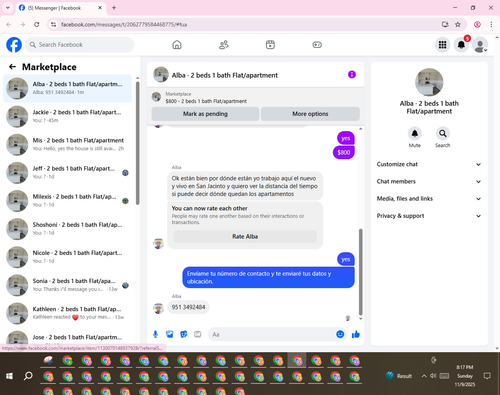Expand Media, files and links section
Image resolution: width=500 pixels, height=395 pixels.
pos(429,199)
